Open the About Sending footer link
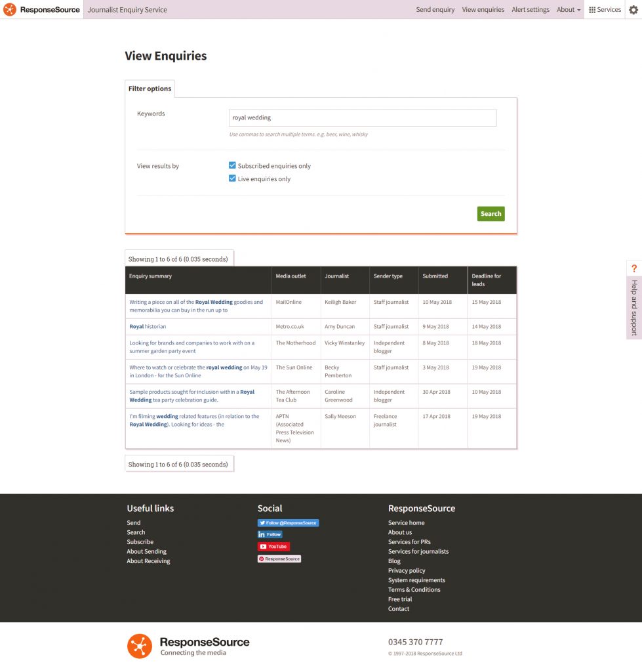Viewport: 642px width, 672px height. (x=146, y=551)
